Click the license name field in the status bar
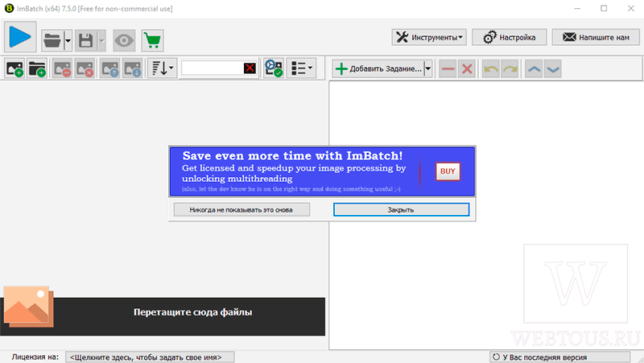The height and width of the screenshot is (363, 644). (150, 357)
